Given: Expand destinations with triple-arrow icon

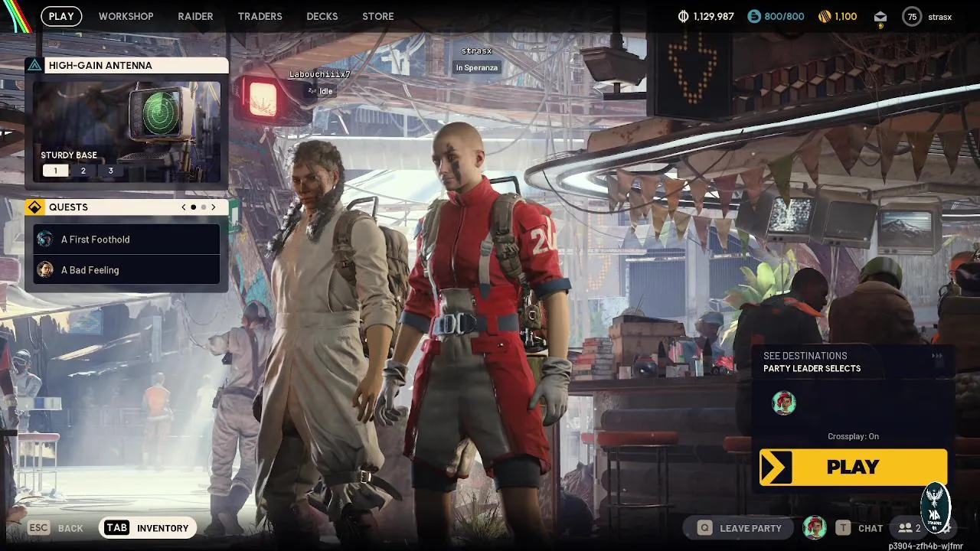Looking at the screenshot, I should point(936,356).
